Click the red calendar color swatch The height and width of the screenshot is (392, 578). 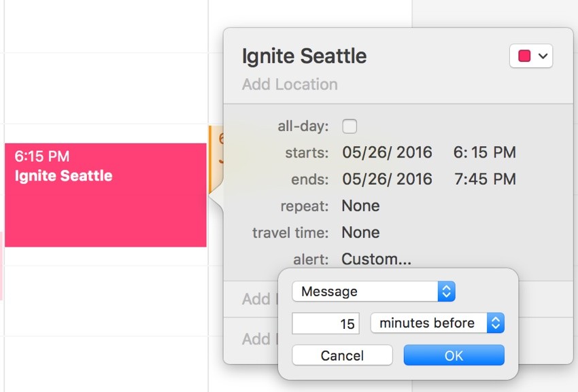[x=524, y=56]
